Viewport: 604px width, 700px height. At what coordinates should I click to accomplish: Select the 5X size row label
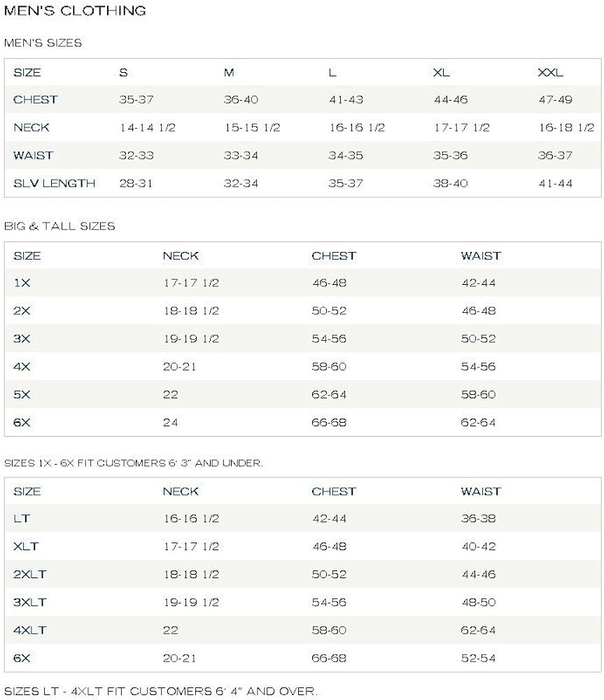click(22, 395)
